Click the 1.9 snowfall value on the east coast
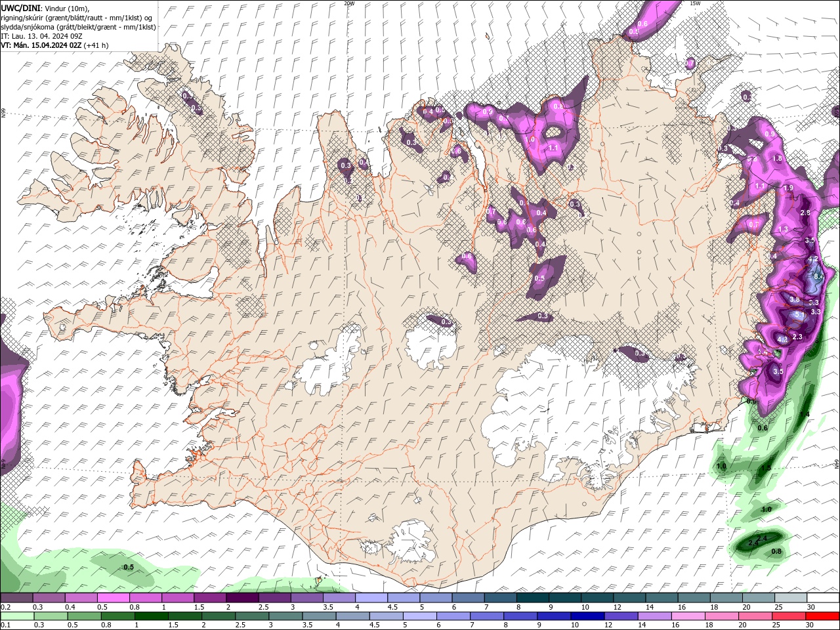Image resolution: width=840 pixels, height=630 pixels. click(788, 188)
